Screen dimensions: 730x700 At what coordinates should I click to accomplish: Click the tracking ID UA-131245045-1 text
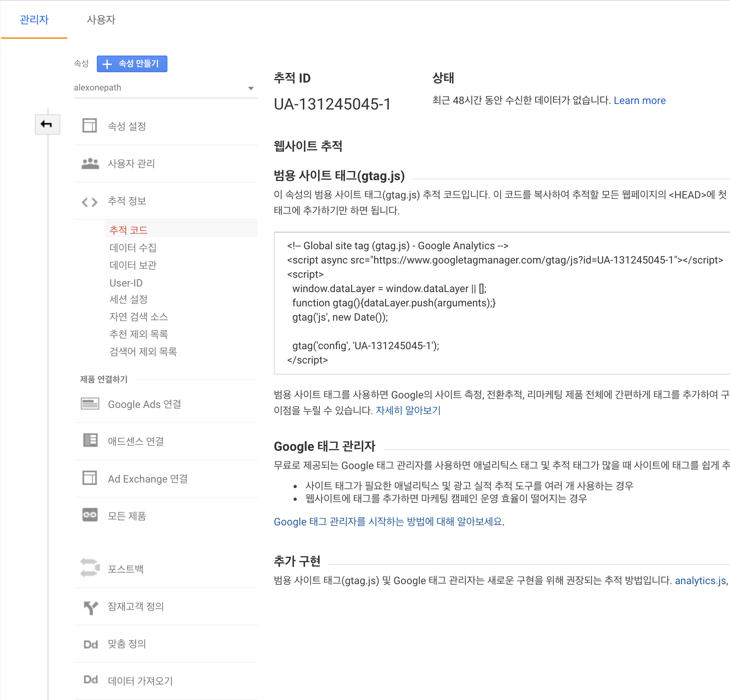pyautogui.click(x=332, y=104)
